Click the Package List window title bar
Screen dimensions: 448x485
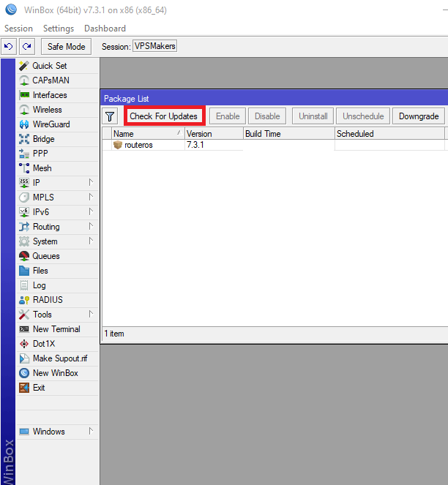coord(275,99)
